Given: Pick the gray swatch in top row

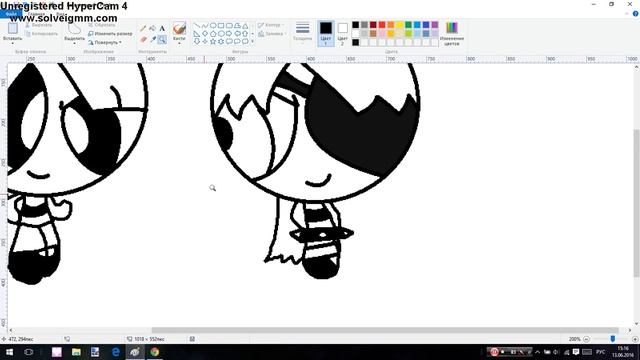Looking at the screenshot, I should pyautogui.click(x=364, y=25).
